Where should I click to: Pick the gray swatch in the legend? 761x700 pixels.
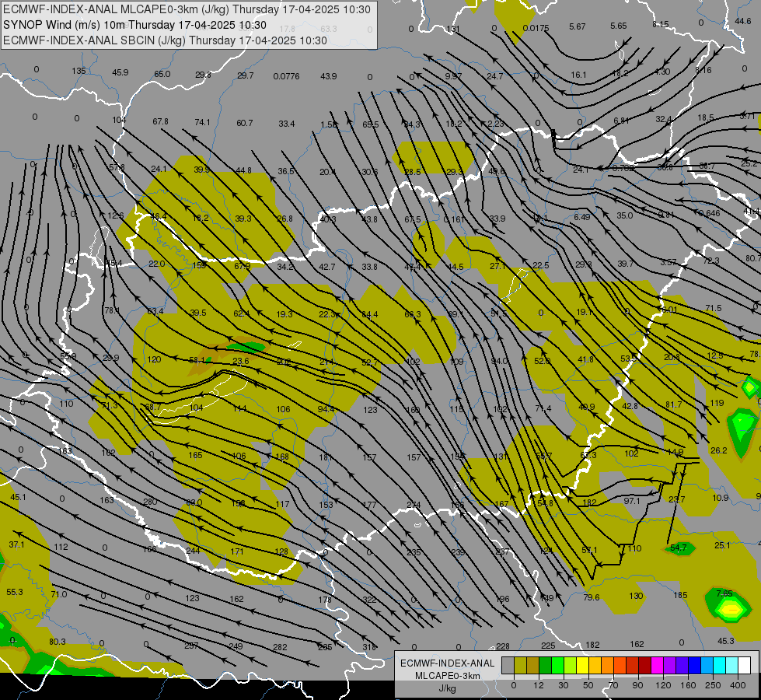click(508, 665)
